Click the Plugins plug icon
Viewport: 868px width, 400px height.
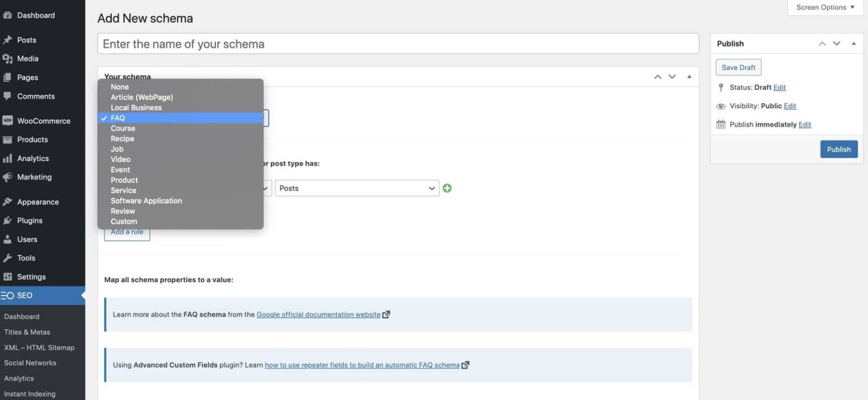(x=7, y=220)
